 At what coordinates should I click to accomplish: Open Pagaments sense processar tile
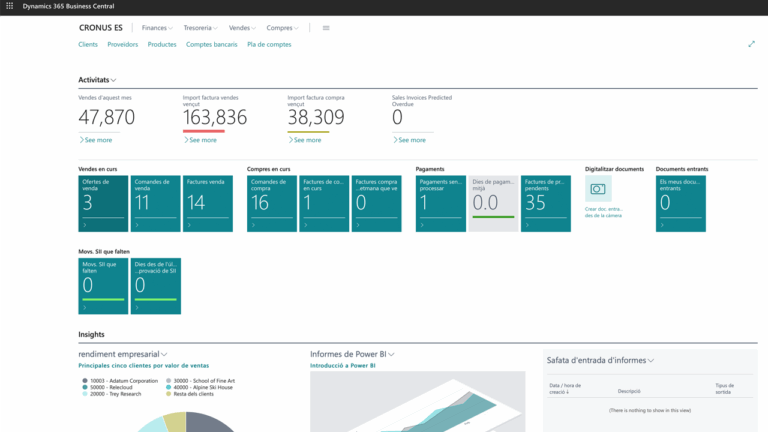coord(441,204)
